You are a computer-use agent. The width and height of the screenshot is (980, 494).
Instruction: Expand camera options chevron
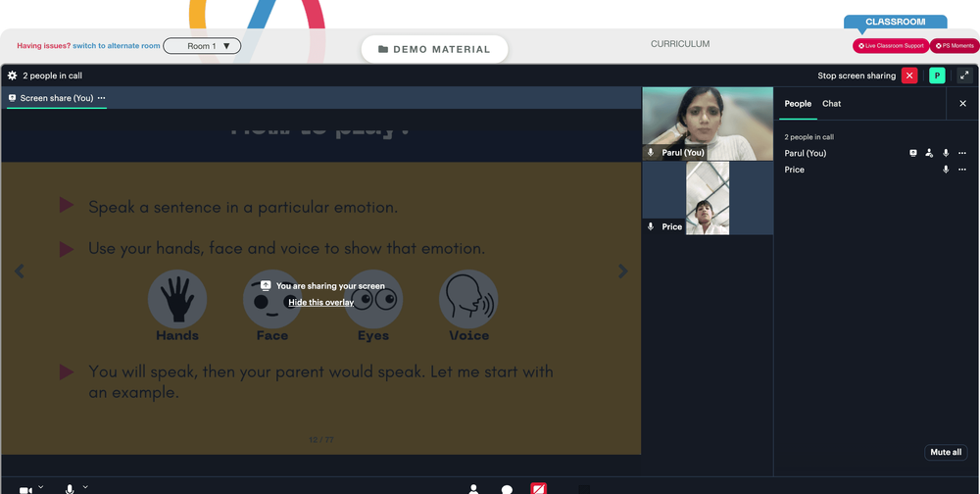click(x=41, y=486)
